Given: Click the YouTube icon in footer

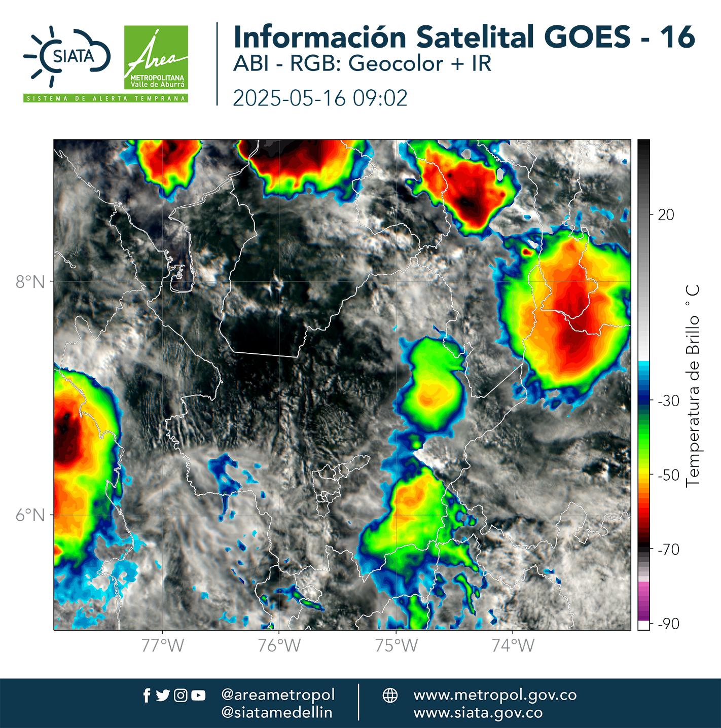Looking at the screenshot, I should (x=198, y=696).
